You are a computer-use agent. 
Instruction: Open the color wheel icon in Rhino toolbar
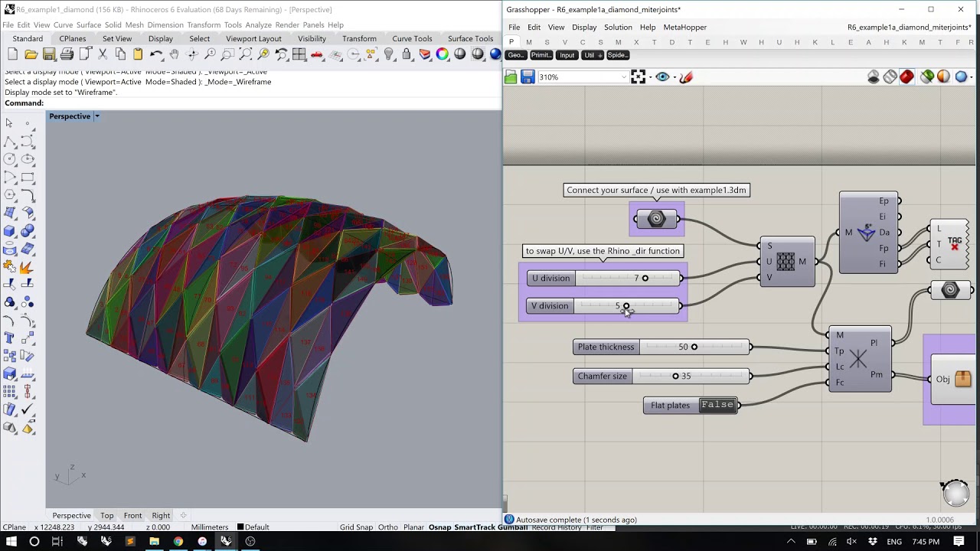(442, 54)
